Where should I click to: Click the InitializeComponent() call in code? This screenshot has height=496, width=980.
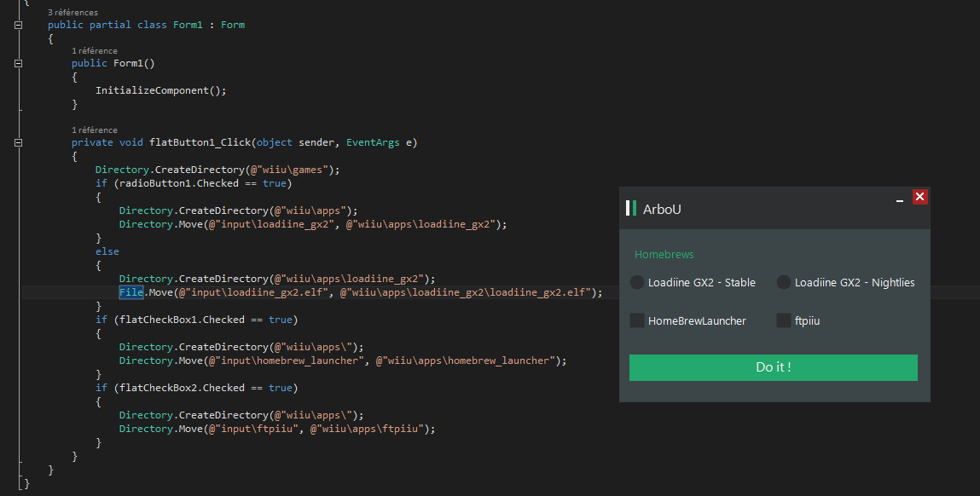click(x=160, y=90)
